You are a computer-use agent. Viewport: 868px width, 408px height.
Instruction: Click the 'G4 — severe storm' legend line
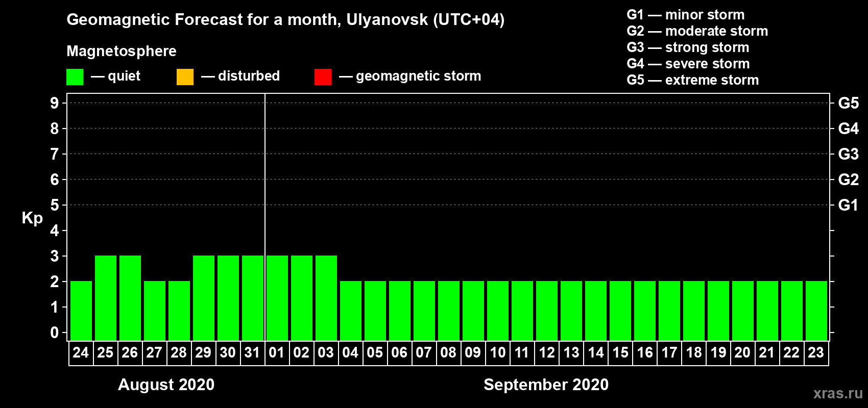click(688, 64)
